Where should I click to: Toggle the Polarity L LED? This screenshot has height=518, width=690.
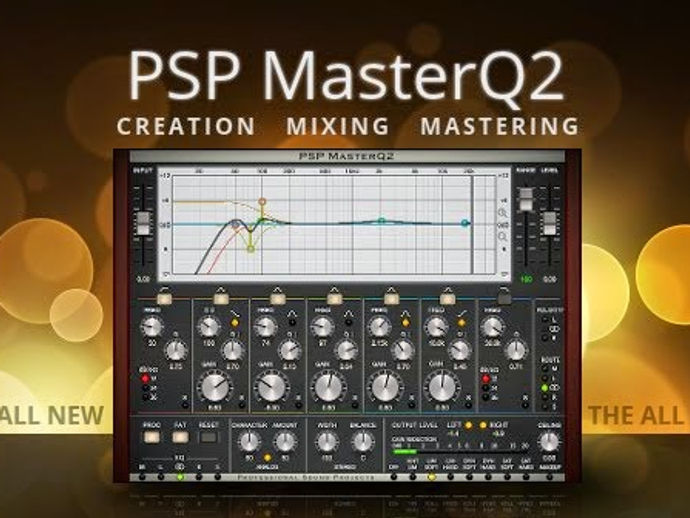tap(546, 320)
